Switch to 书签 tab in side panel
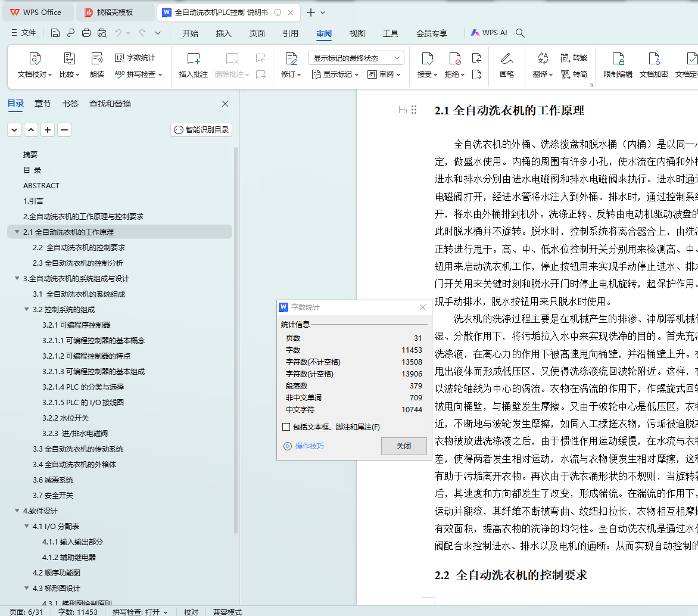This screenshot has height=616, width=698. [x=70, y=104]
